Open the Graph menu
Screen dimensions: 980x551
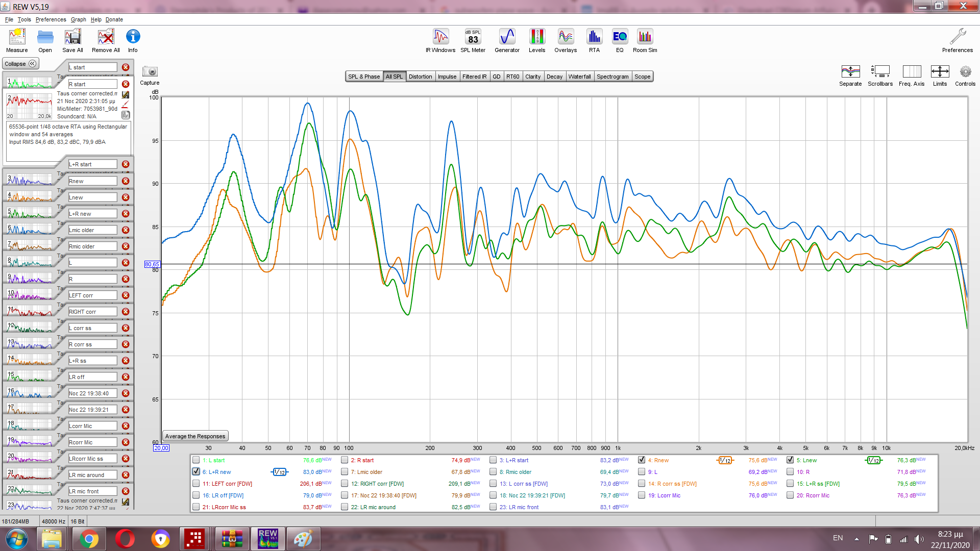click(78, 19)
